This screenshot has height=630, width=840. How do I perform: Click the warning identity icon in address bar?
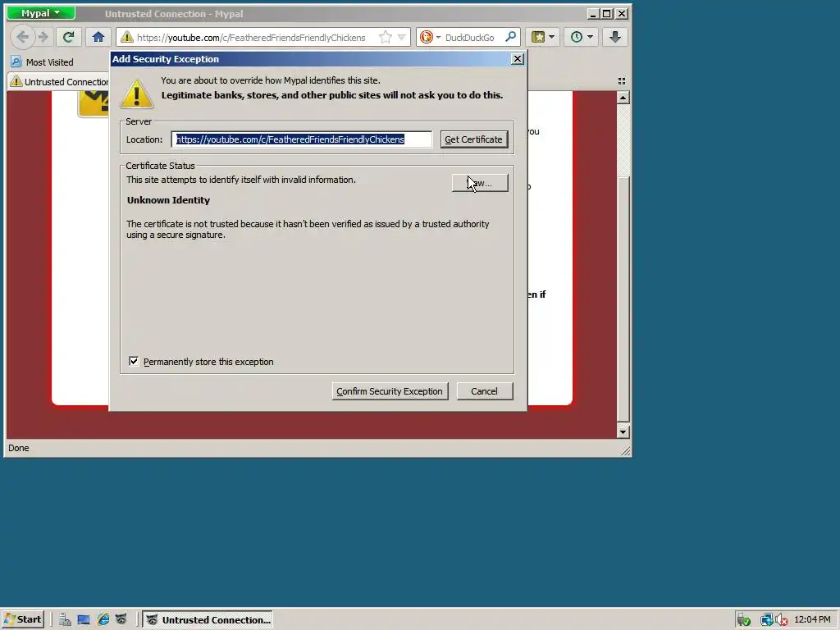[126, 37]
